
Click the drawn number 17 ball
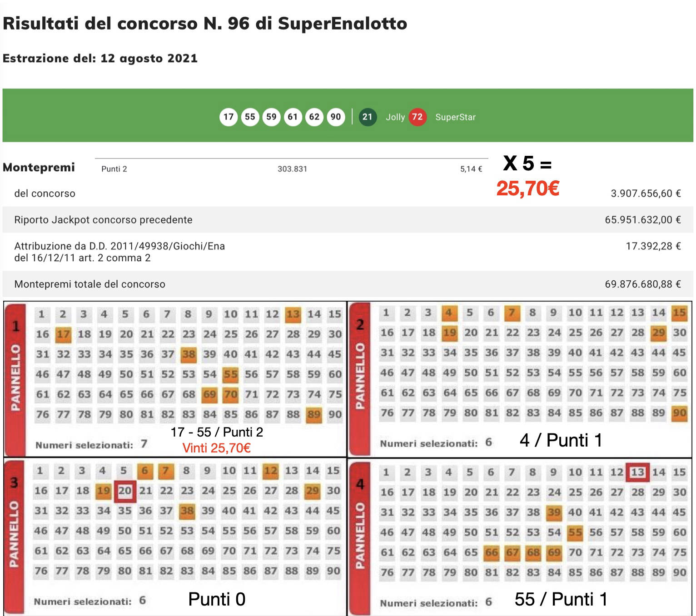coord(229,117)
